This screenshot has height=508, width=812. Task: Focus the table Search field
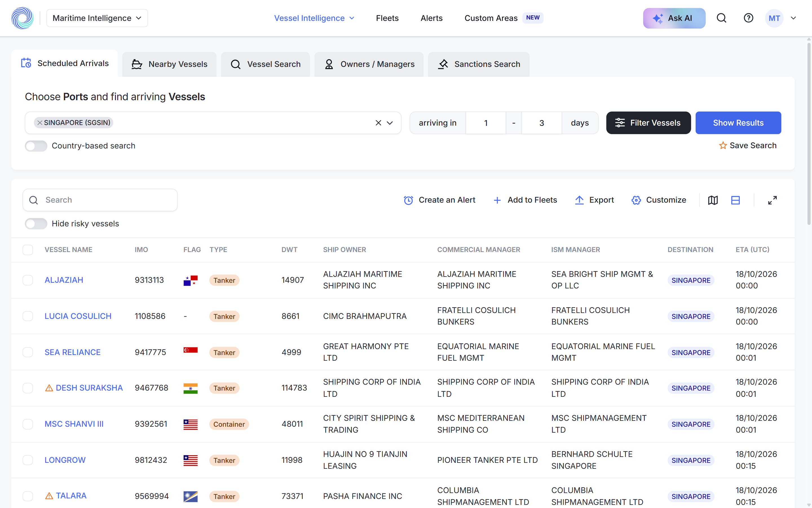[100, 200]
